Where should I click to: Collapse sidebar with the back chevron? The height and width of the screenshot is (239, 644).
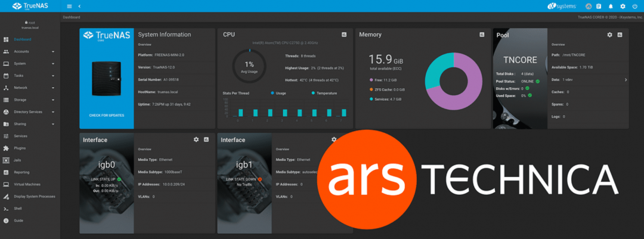pyautogui.click(x=79, y=6)
